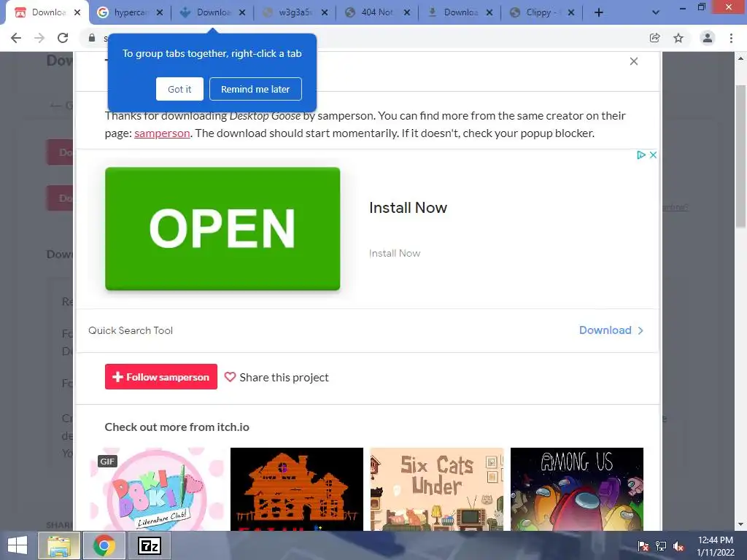Image resolution: width=747 pixels, height=560 pixels.
Task: Expand the tab search chevron
Action: (x=656, y=12)
